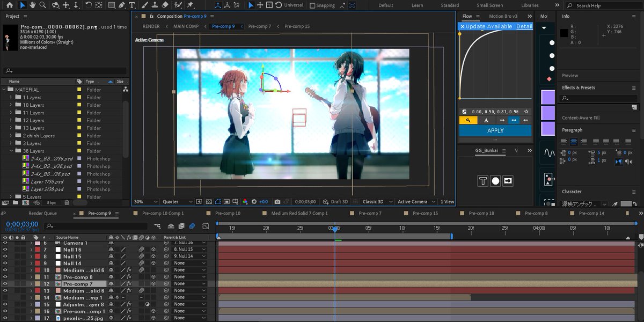
Task: Navigate to MAIN COMP breadcrumb
Action: pos(186,26)
